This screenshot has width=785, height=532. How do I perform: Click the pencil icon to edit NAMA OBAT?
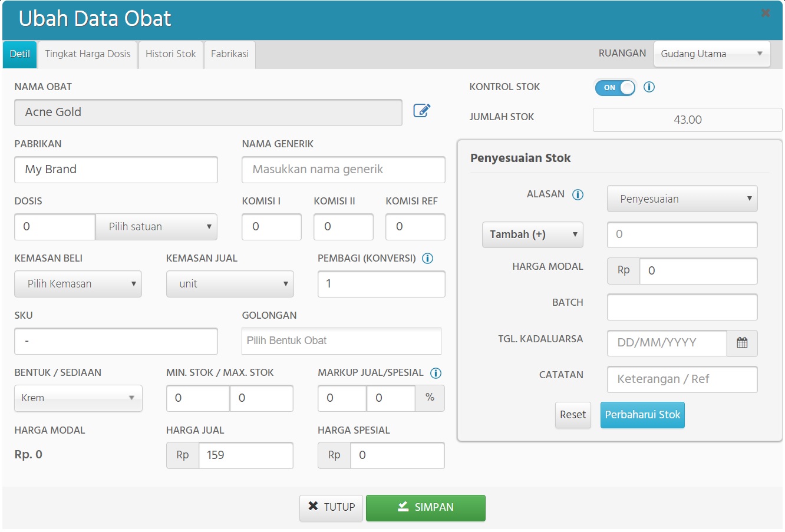421,110
